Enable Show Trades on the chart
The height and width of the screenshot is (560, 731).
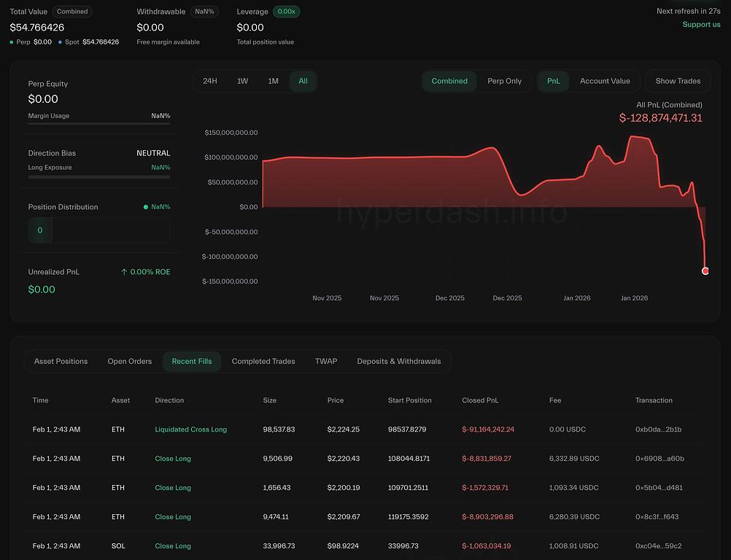click(677, 81)
